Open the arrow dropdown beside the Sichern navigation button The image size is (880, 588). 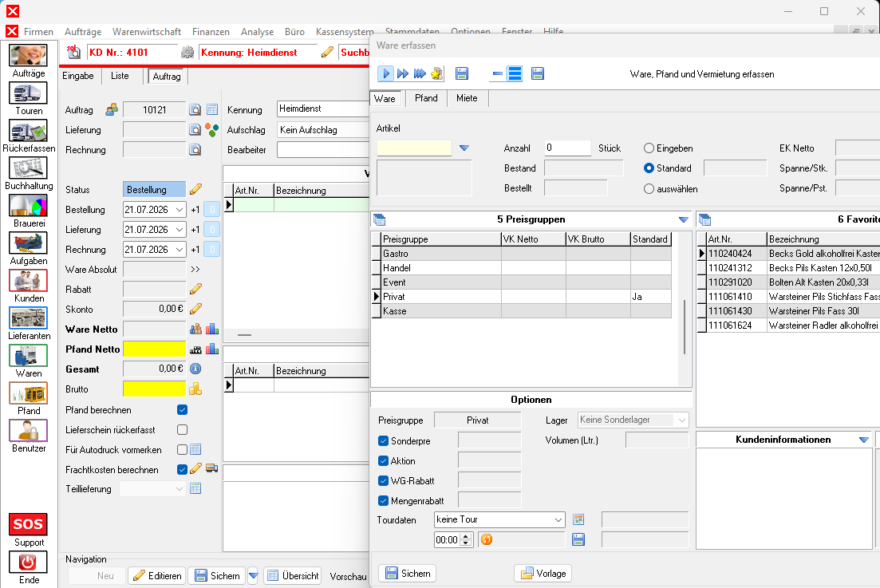[x=253, y=576]
